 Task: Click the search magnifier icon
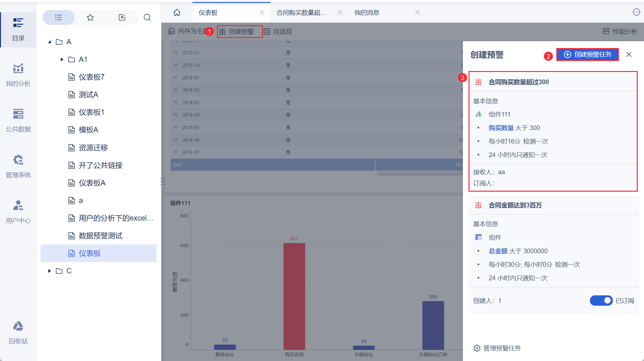click(x=147, y=17)
